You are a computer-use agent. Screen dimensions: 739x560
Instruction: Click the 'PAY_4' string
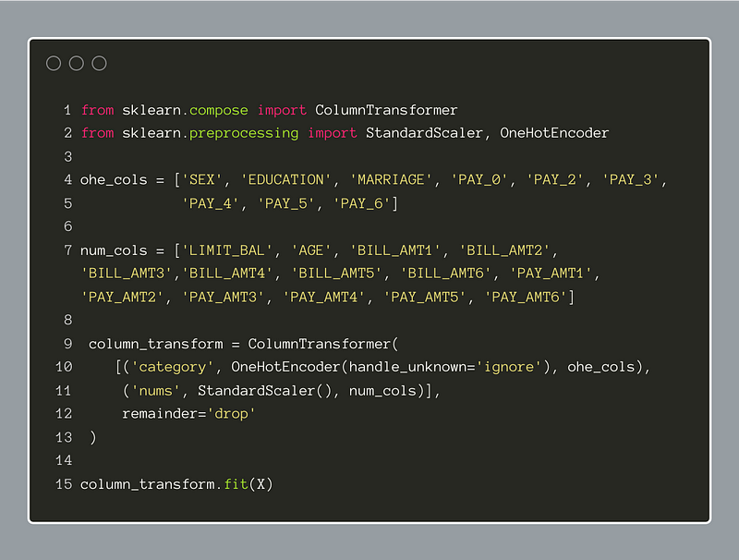coord(211,203)
